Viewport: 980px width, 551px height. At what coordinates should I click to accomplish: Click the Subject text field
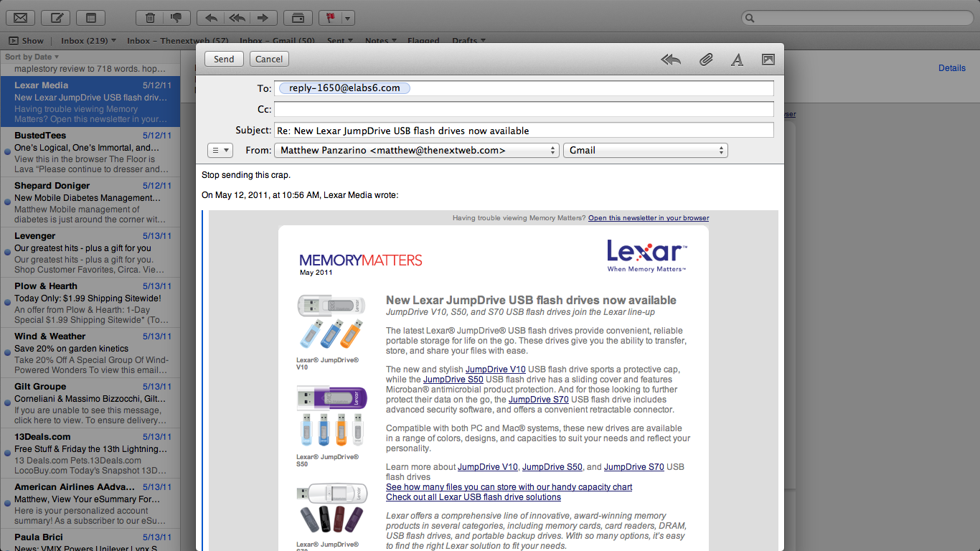[524, 130]
